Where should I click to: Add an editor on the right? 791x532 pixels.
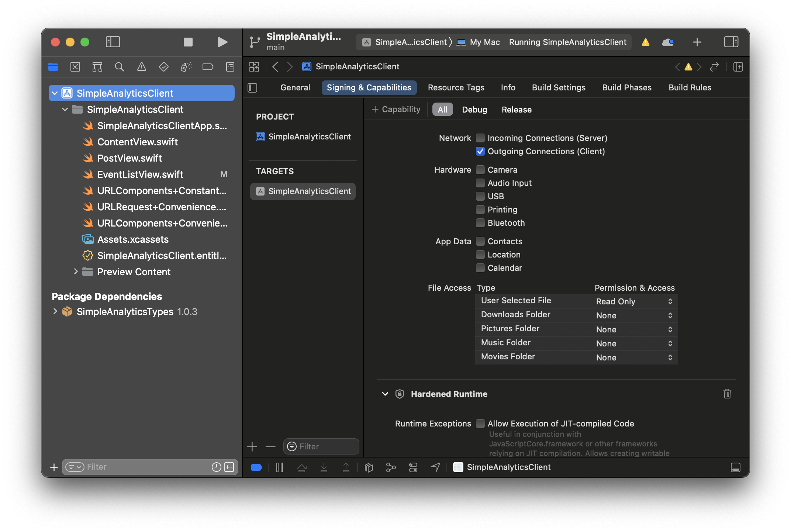[738, 67]
